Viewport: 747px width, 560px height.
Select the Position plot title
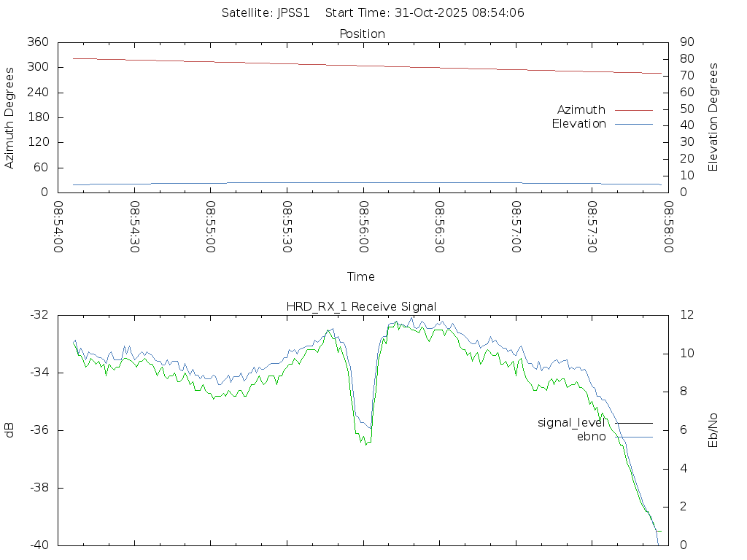pos(363,34)
